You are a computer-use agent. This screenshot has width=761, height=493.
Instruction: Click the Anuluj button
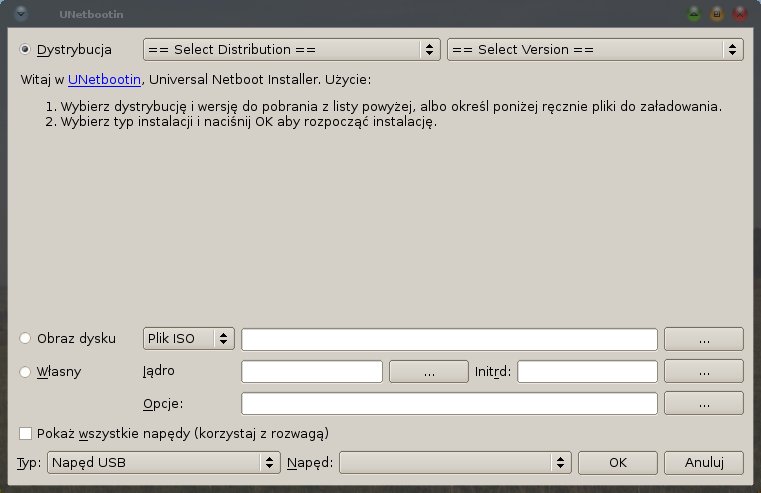[704, 462]
